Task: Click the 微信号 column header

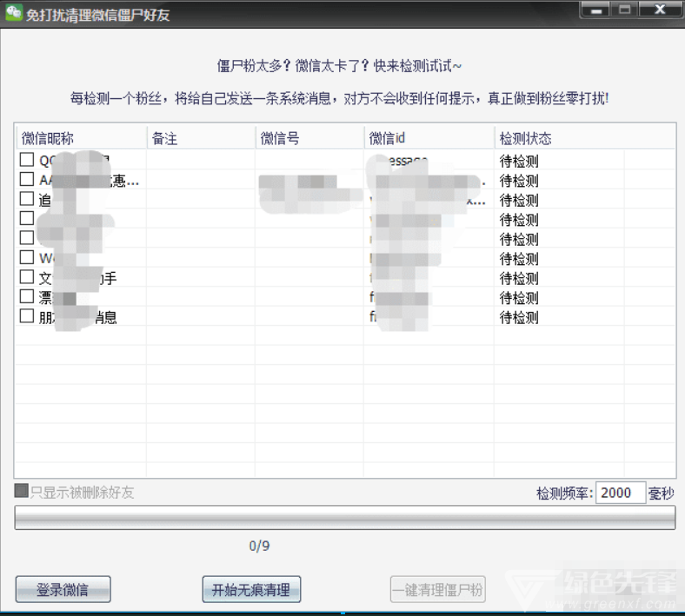Action: [309, 138]
